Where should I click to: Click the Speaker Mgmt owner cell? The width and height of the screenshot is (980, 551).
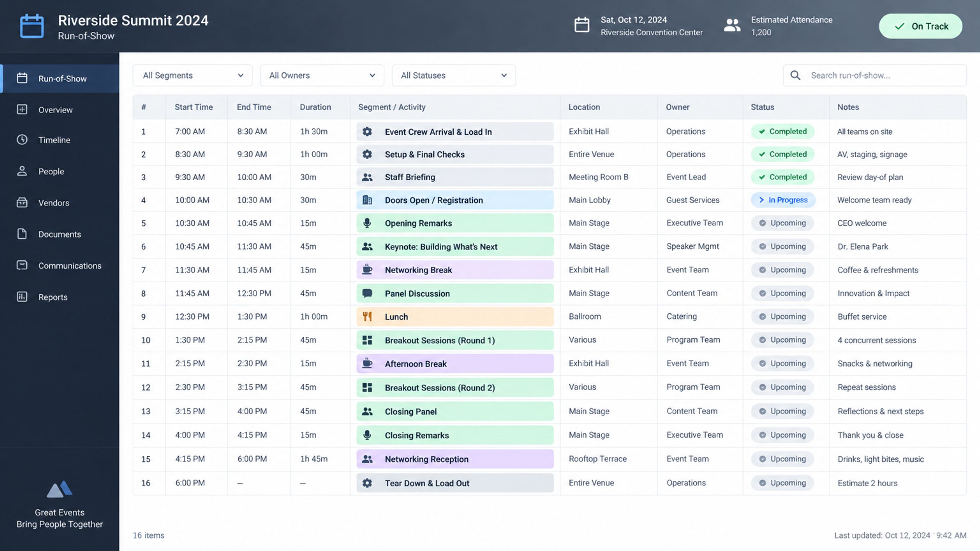(693, 246)
